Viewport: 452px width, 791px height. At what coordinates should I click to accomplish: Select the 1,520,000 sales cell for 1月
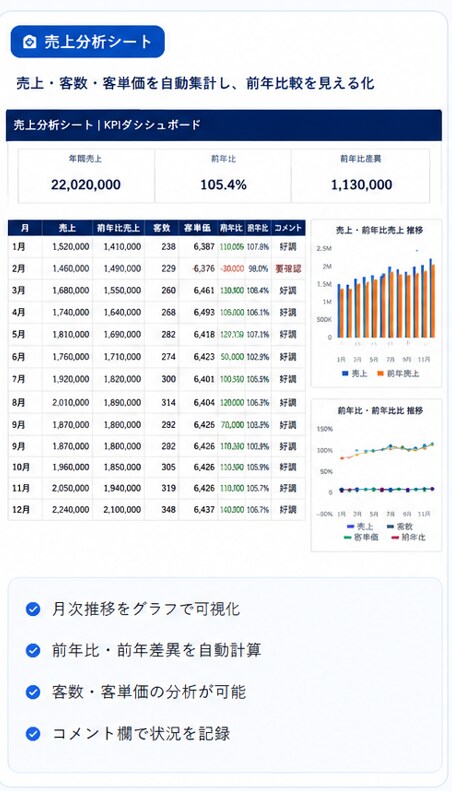71,247
